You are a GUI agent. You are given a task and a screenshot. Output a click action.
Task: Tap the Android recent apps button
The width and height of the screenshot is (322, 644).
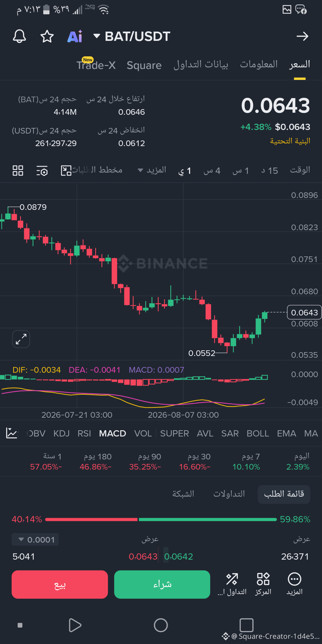point(247,625)
